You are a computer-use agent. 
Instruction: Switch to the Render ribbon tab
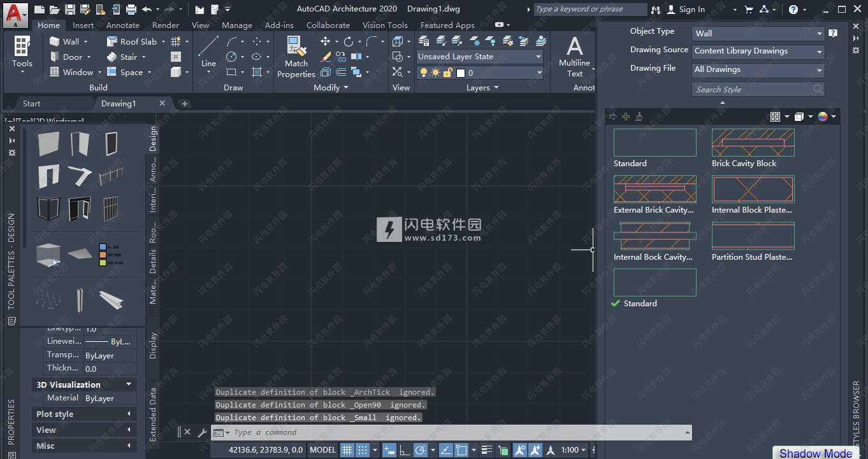[x=166, y=25]
